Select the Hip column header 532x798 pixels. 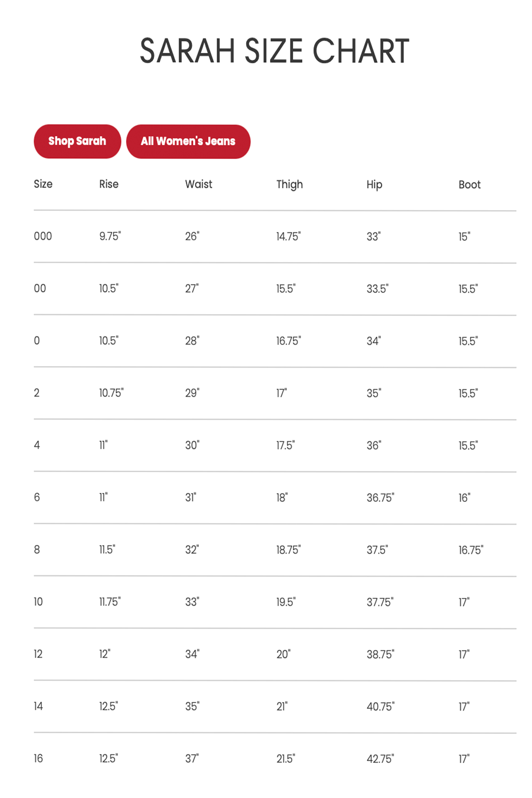[x=374, y=184]
